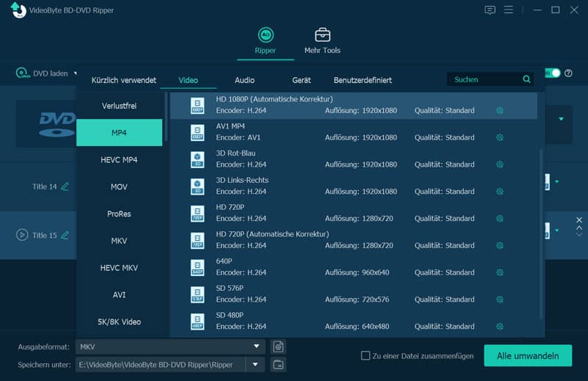Click the play icon beside Title 15
Image resolution: width=588 pixels, height=381 pixels.
tap(21, 235)
